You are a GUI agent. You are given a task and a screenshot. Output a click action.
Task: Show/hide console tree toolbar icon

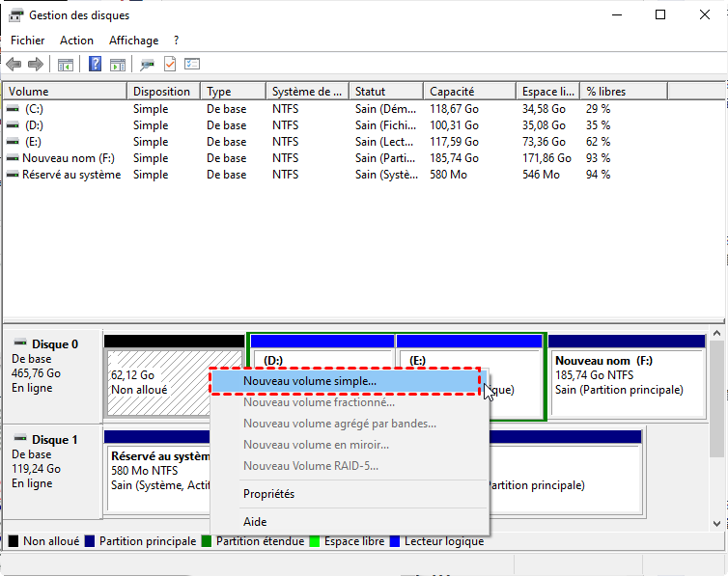click(66, 65)
